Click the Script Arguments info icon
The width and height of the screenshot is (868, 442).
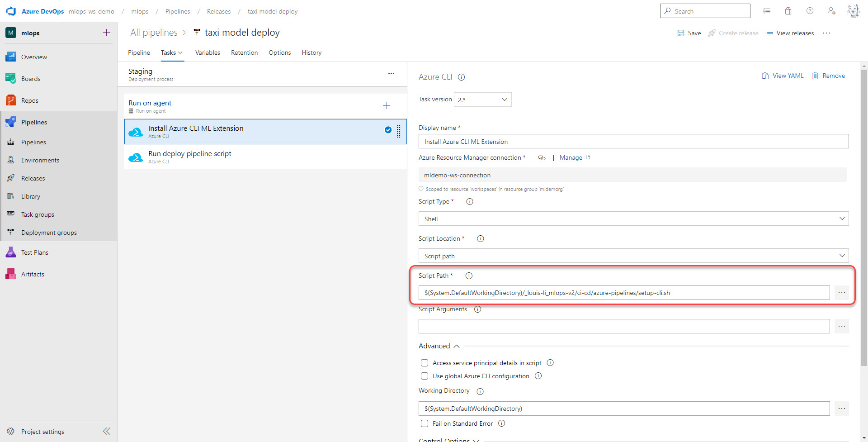coord(477,309)
